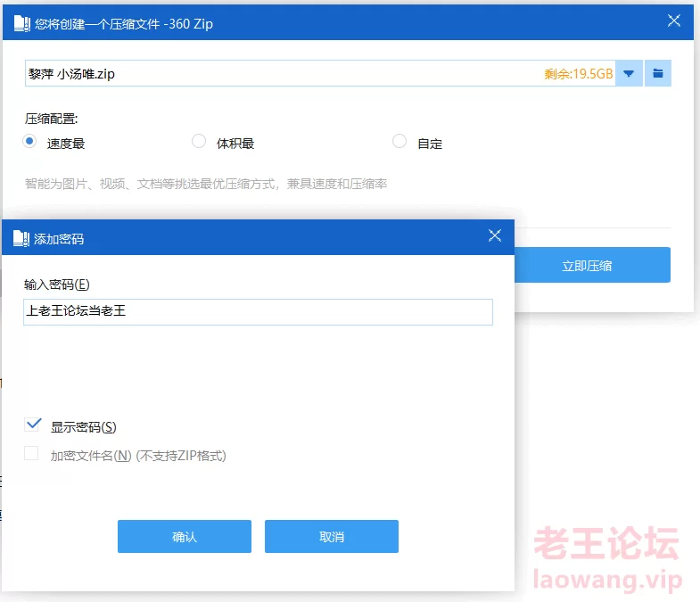This screenshot has height=602, width=700.
Task: Uncheck the 显示密码(S) checkbox
Action: [x=33, y=425]
